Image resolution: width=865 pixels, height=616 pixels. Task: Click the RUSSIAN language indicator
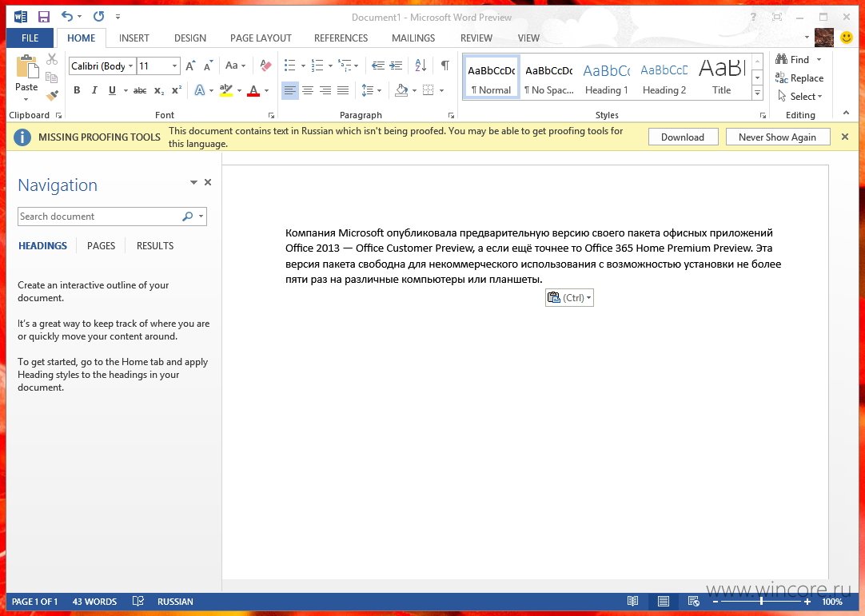[175, 602]
